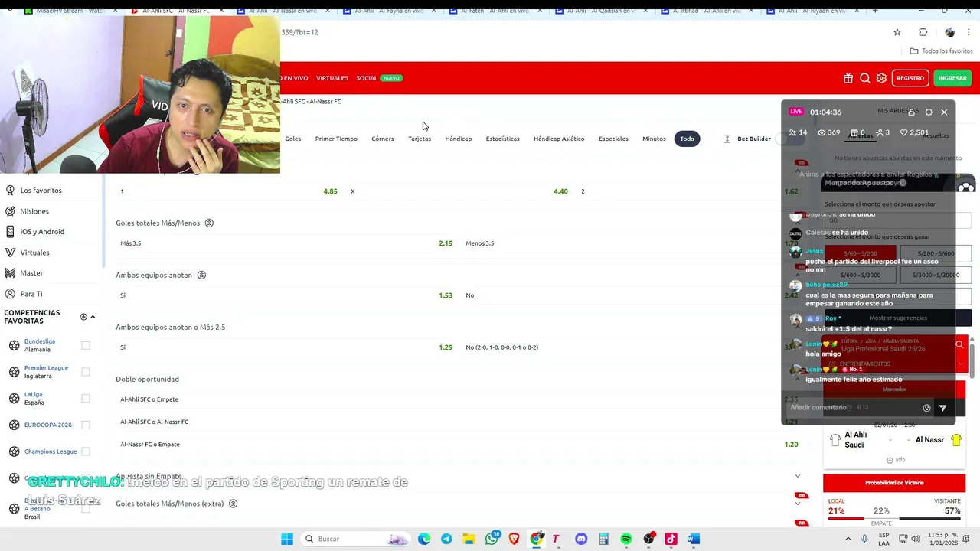The height and width of the screenshot is (551, 980).
Task: Open Brave browser from the taskbar
Action: (514, 539)
